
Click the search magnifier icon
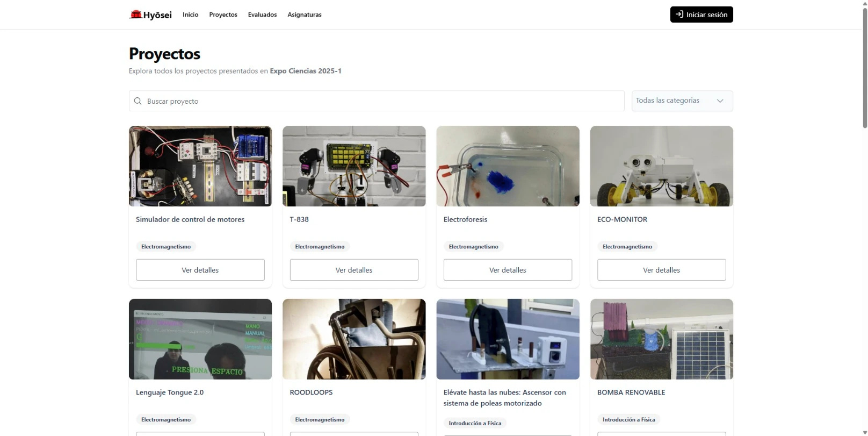(138, 101)
